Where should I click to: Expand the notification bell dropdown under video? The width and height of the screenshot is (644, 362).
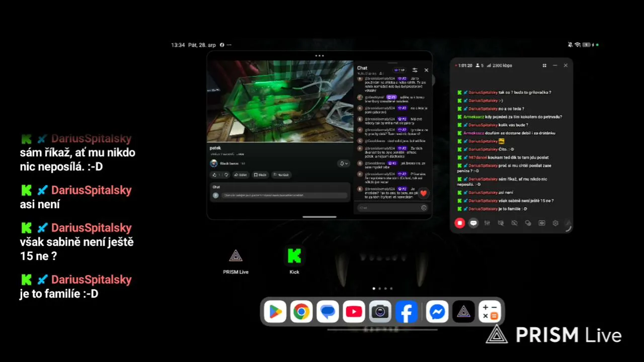click(343, 163)
